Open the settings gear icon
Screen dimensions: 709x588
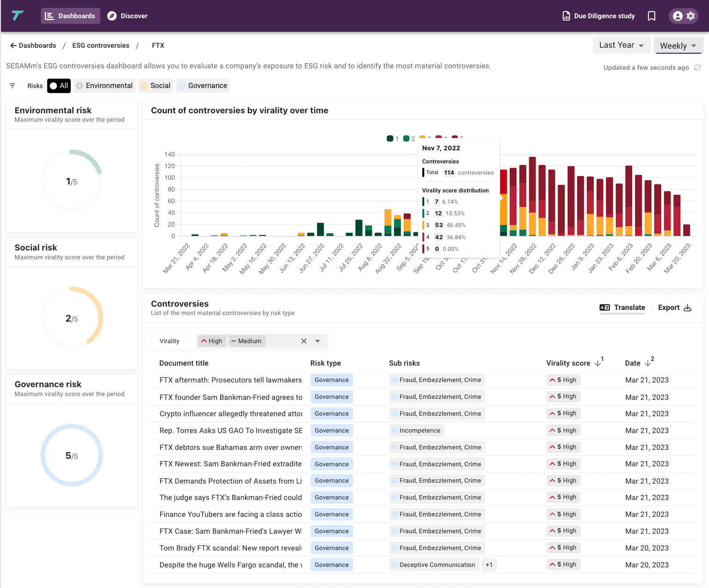(691, 16)
